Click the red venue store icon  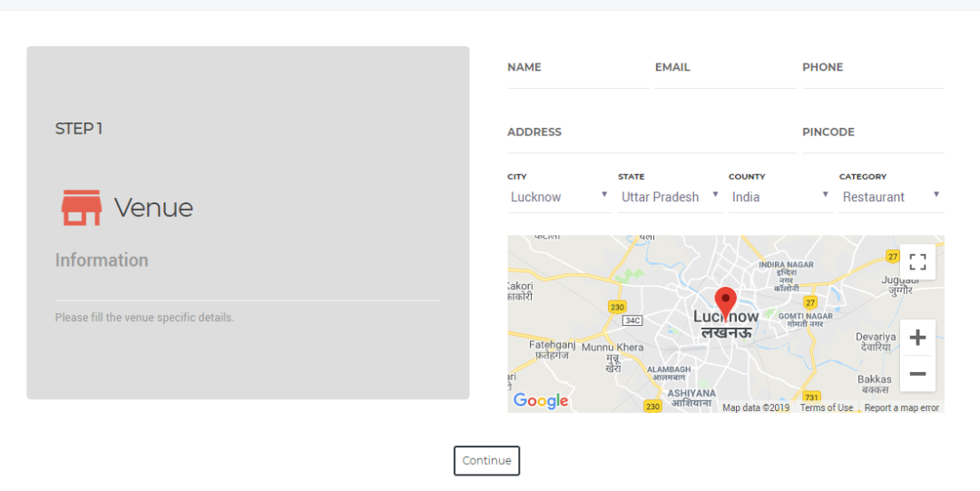tap(82, 208)
